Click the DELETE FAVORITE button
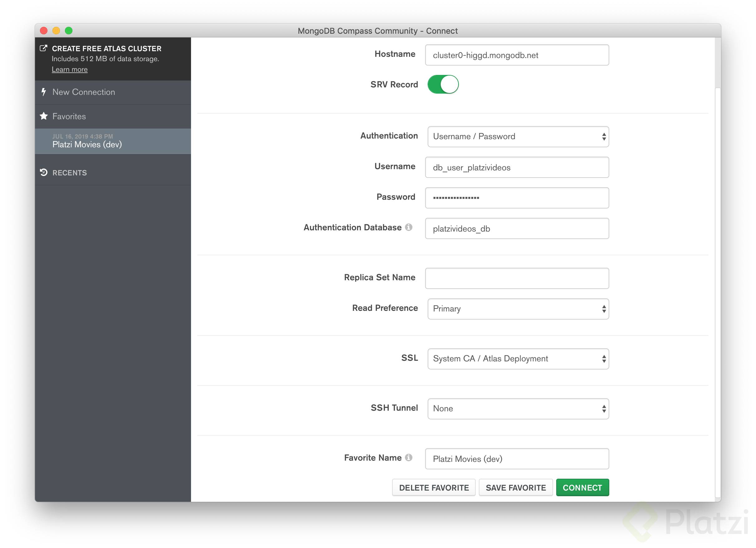This screenshot has height=548, width=756. (x=434, y=487)
